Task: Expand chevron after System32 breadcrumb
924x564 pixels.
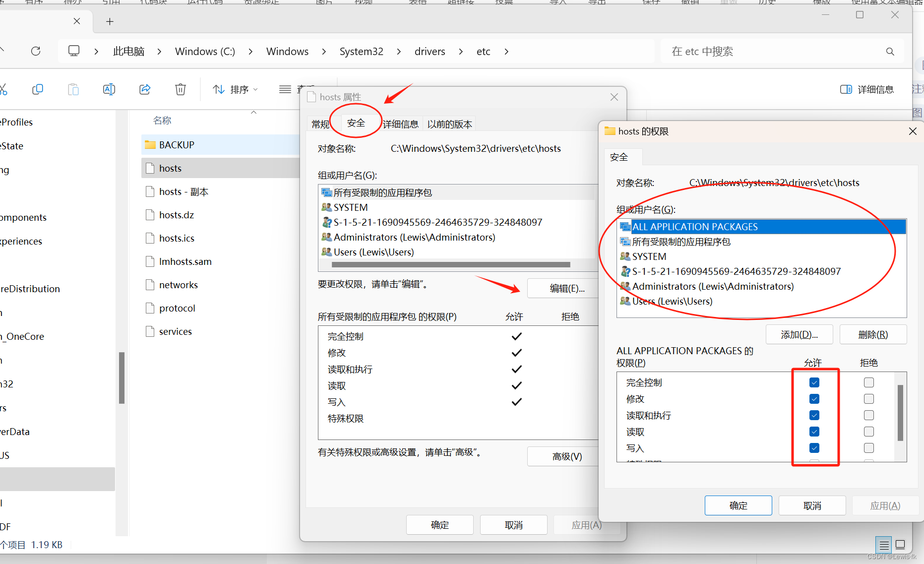Action: 399,52
